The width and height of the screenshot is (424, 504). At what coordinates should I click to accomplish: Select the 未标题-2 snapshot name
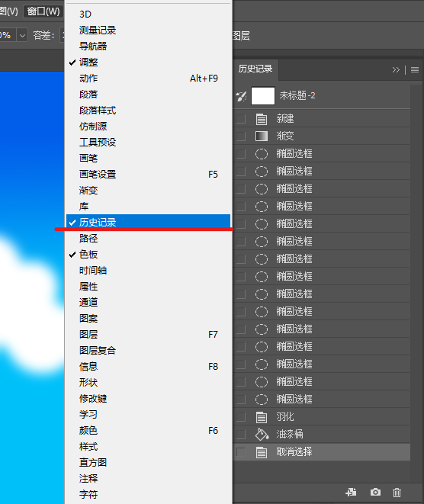[297, 95]
